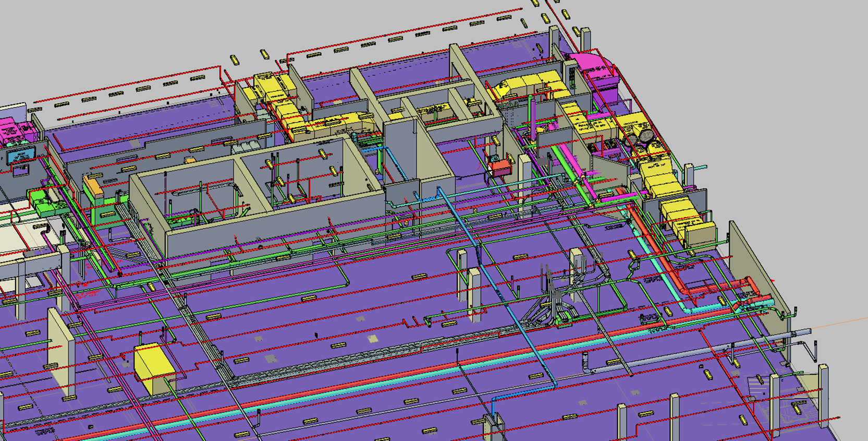Pick the long diagonal blue pipe
This screenshot has width=868, height=441.
click(x=498, y=289)
